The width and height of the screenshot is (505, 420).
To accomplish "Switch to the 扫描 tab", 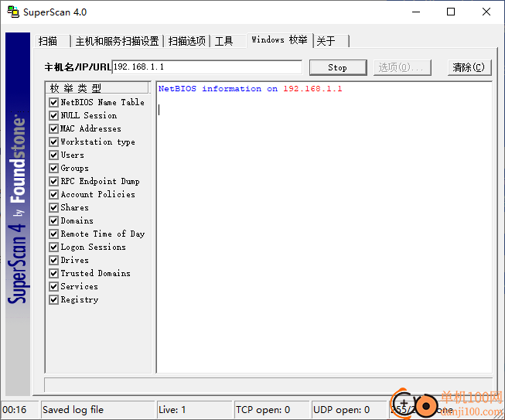I will (x=52, y=41).
